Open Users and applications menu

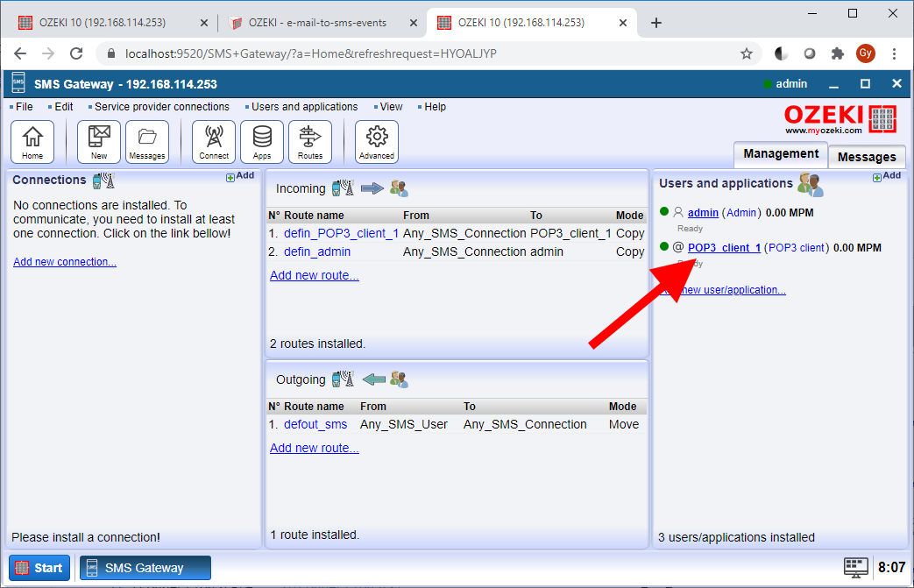[x=304, y=107]
